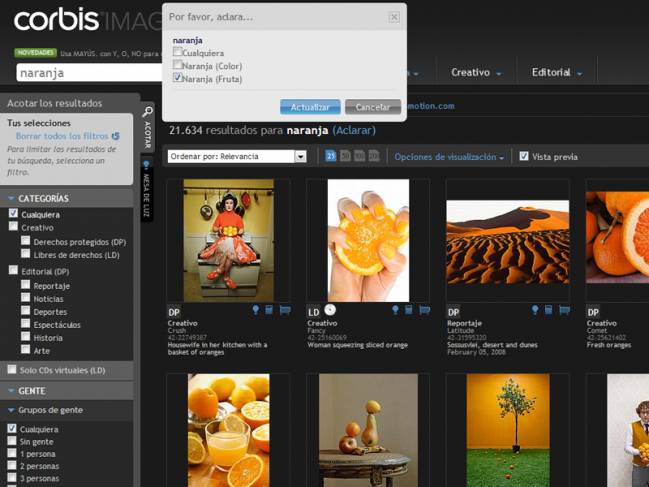Check the Arte filter
Viewport: 649px width, 487px height.
tap(26, 349)
